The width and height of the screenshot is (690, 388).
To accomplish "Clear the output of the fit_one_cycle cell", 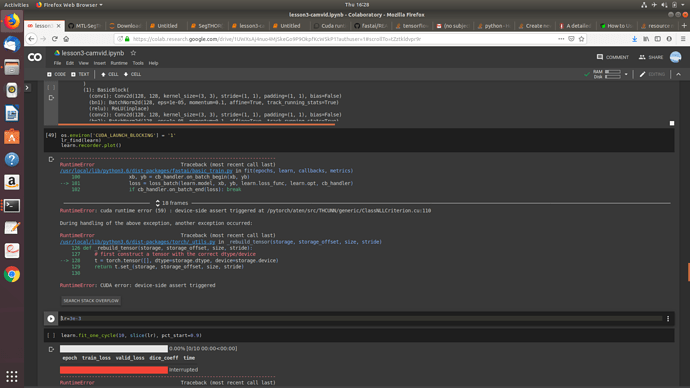I will (51, 349).
